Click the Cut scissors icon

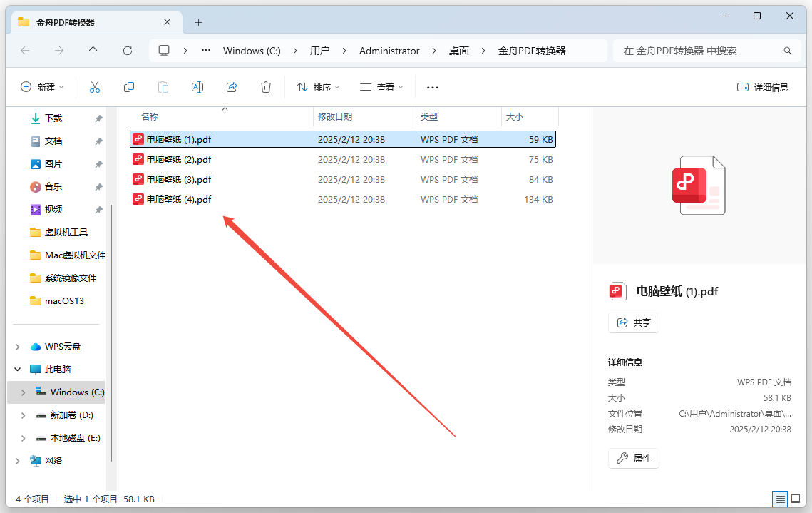(x=94, y=87)
